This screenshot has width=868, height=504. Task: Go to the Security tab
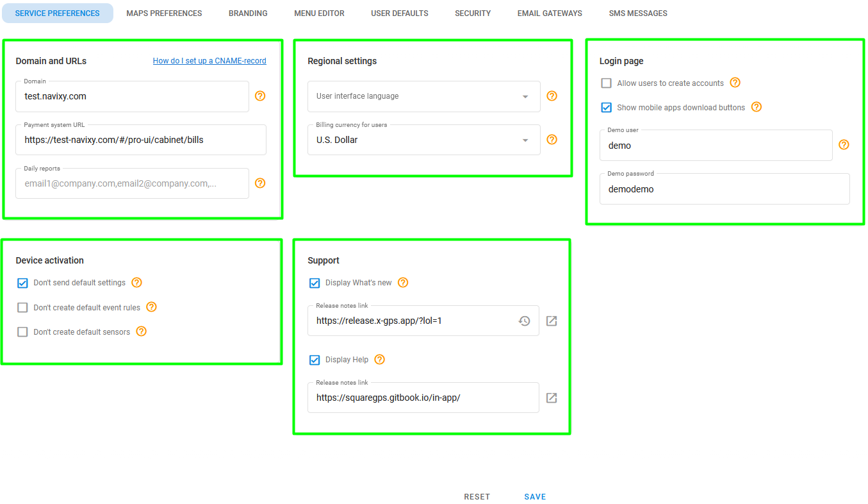pos(473,13)
